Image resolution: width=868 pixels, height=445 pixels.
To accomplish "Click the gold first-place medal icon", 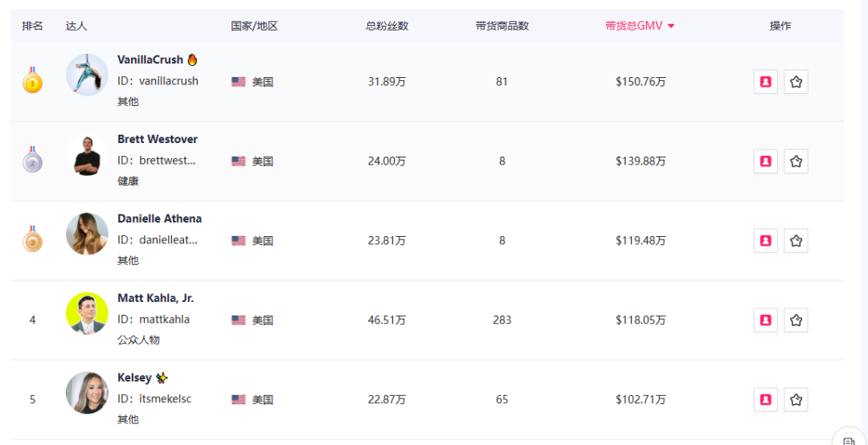I will tap(33, 80).
